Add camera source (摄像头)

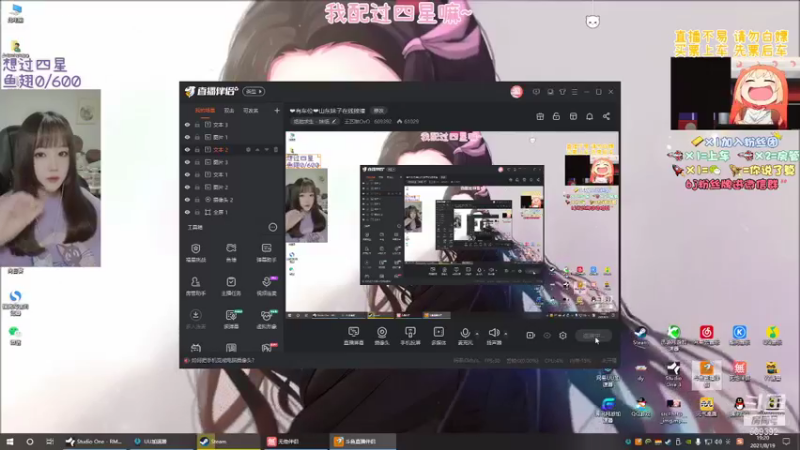pos(382,336)
